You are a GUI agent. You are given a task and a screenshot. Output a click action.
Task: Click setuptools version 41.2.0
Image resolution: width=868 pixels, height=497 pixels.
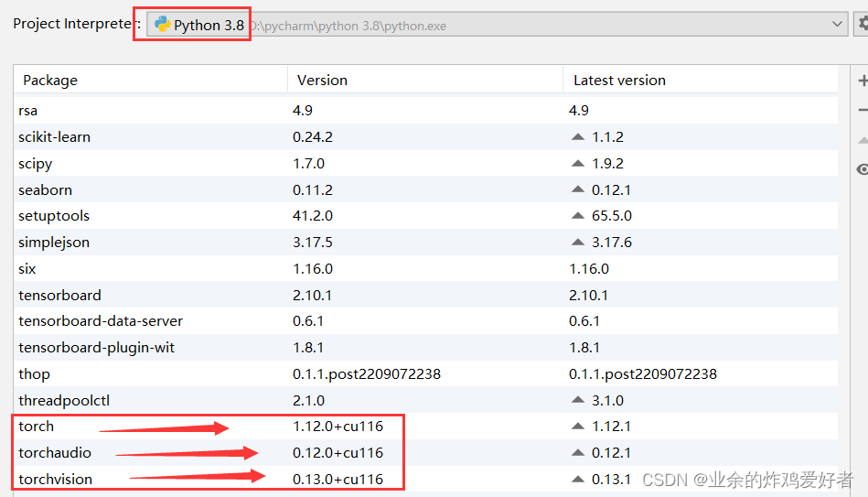tap(313, 215)
